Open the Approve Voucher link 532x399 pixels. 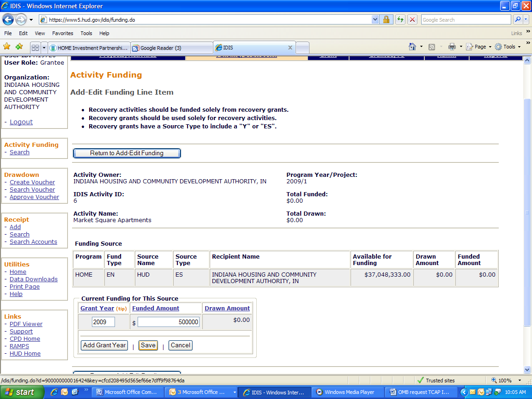[34, 197]
